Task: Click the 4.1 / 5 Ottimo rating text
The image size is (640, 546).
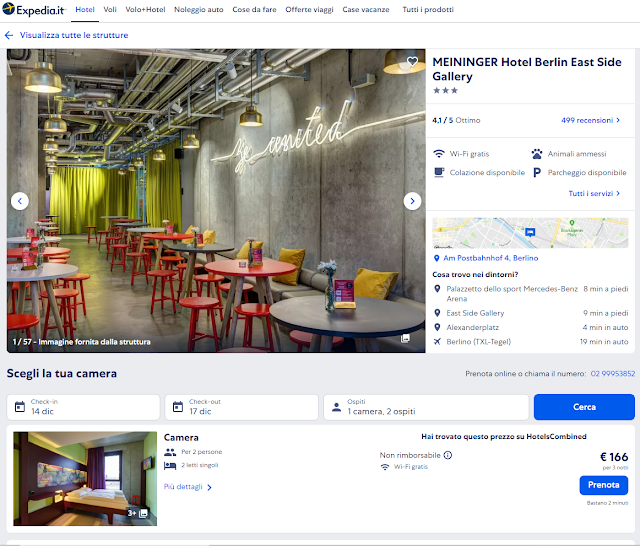Action: click(x=456, y=120)
